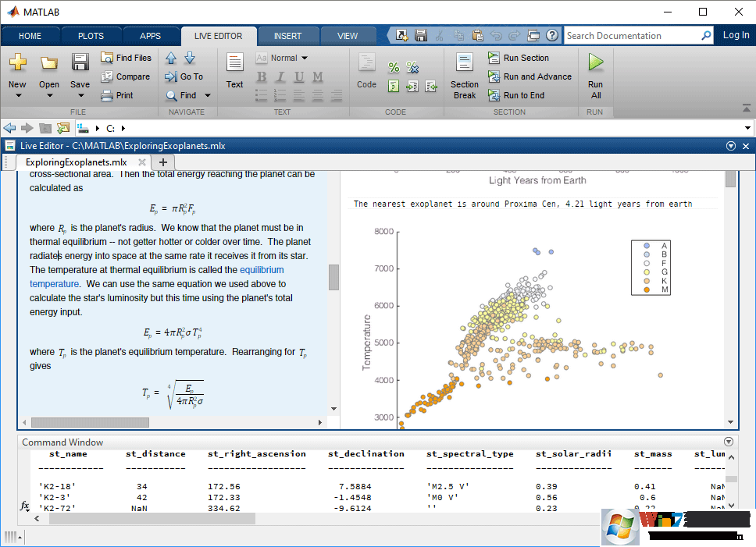Click the Go To navigation icon
The height and width of the screenshot is (547, 756).
[186, 76]
